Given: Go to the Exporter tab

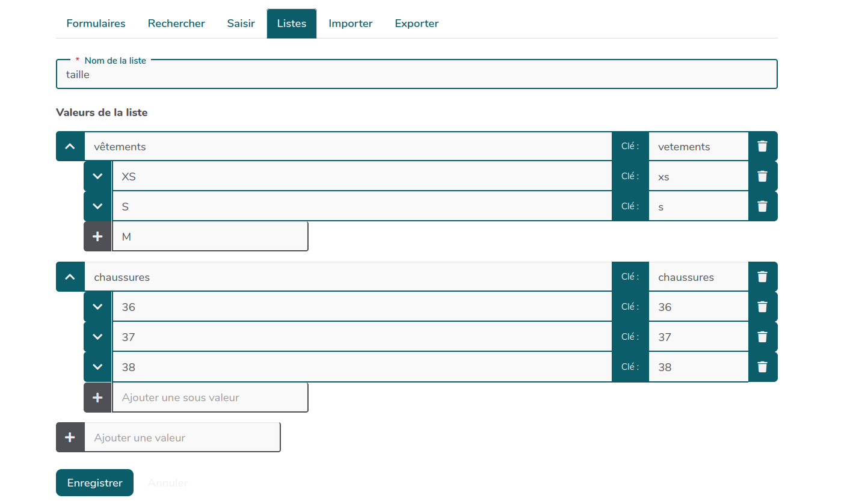Looking at the screenshot, I should point(416,23).
